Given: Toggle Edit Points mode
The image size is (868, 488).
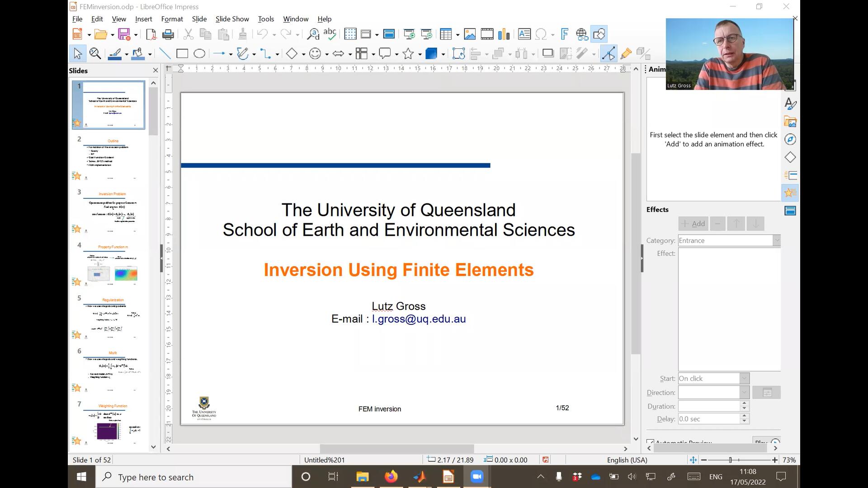Looking at the screenshot, I should coord(609,54).
